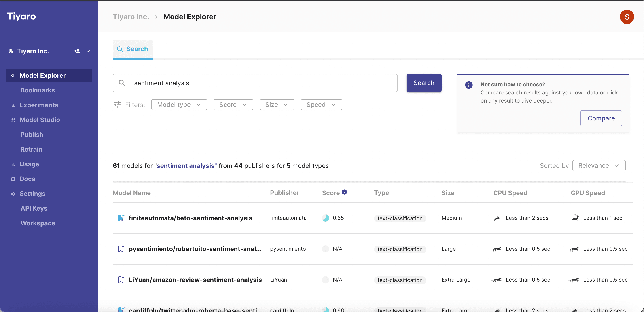Open Settings in the sidebar
Screen dimensions: 644x312
(x=32, y=194)
